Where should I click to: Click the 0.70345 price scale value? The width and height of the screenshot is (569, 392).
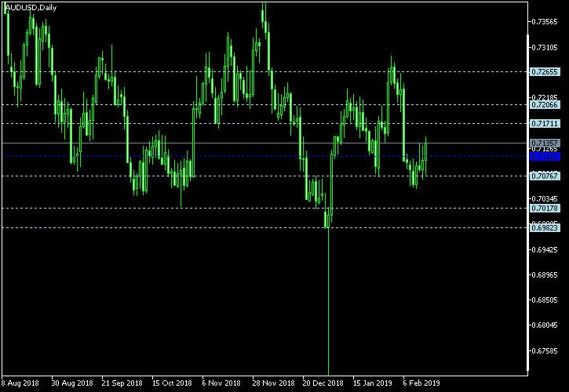tap(545, 198)
